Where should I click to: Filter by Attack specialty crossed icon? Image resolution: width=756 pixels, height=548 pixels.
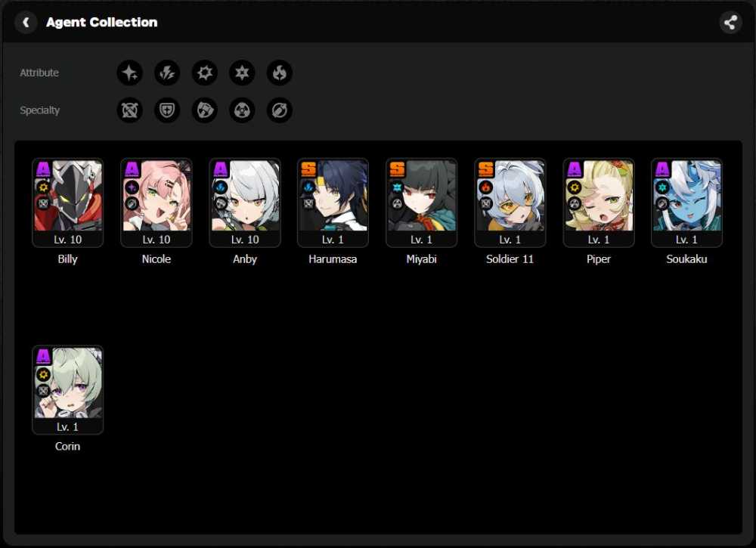(130, 110)
